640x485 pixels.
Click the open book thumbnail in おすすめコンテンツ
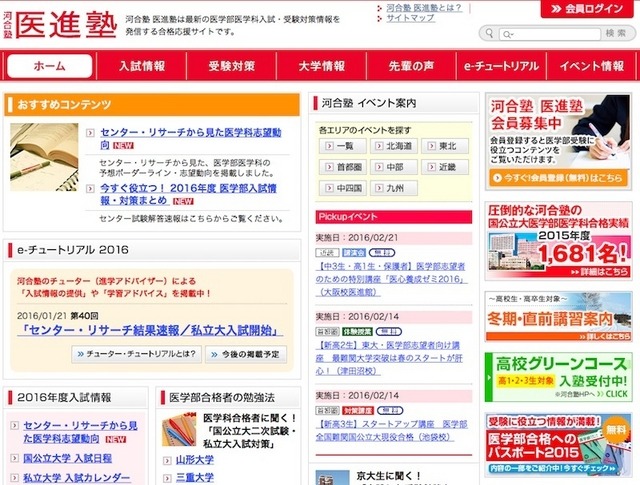[x=44, y=157]
